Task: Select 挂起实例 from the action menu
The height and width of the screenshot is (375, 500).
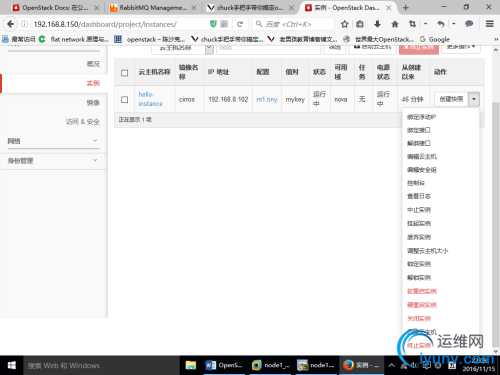Action: point(419,223)
